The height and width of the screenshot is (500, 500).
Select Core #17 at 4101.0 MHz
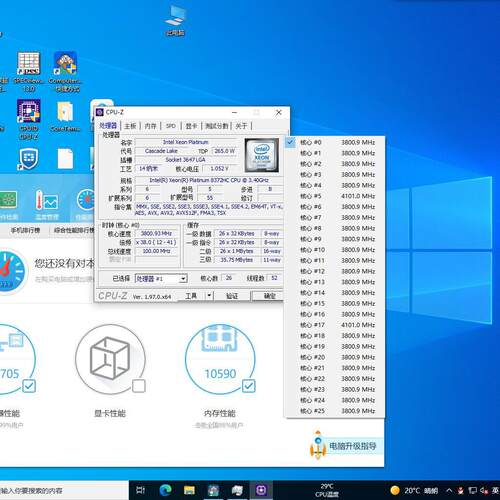[x=335, y=325]
